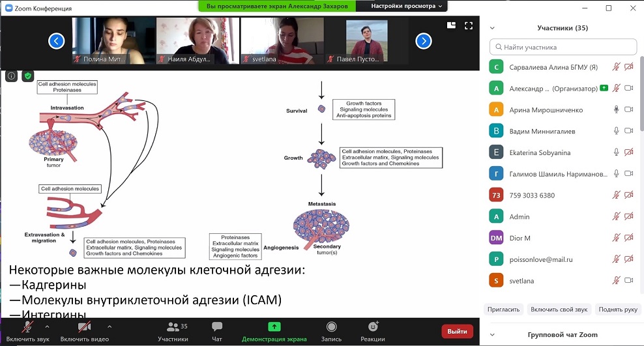Click the green encryption shield icon
The height and width of the screenshot is (346, 644).
pos(27,76)
